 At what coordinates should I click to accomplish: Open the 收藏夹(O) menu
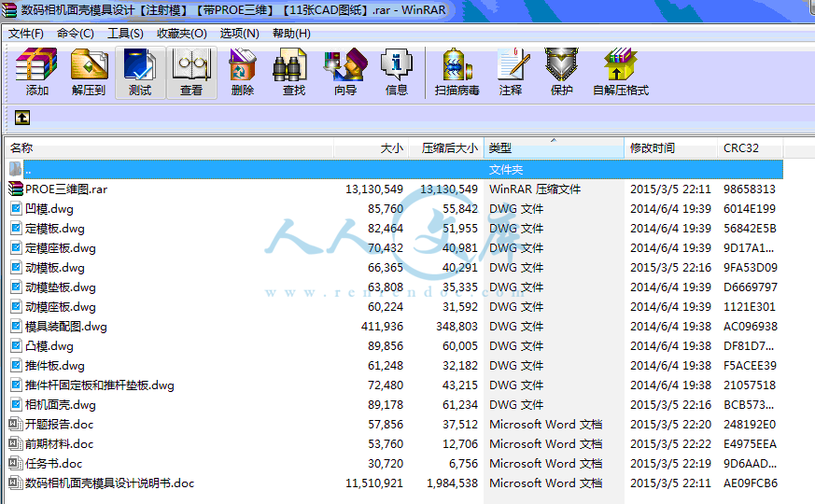182,34
